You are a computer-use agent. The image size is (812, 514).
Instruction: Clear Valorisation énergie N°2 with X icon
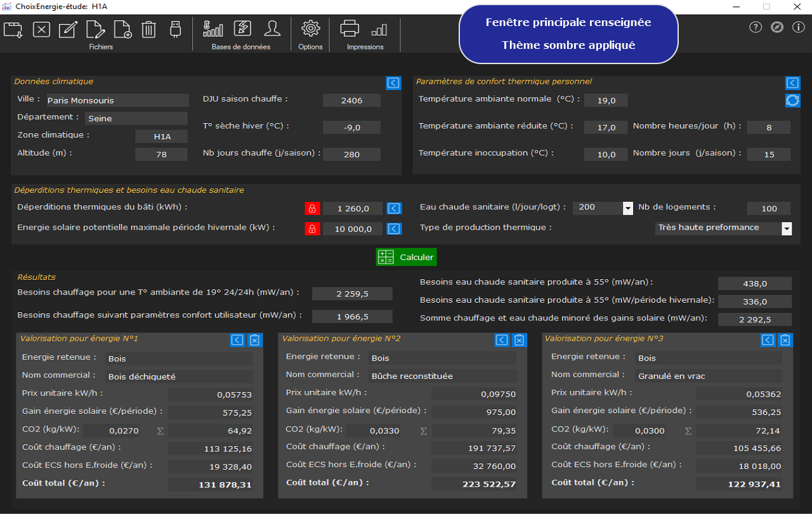(519, 340)
